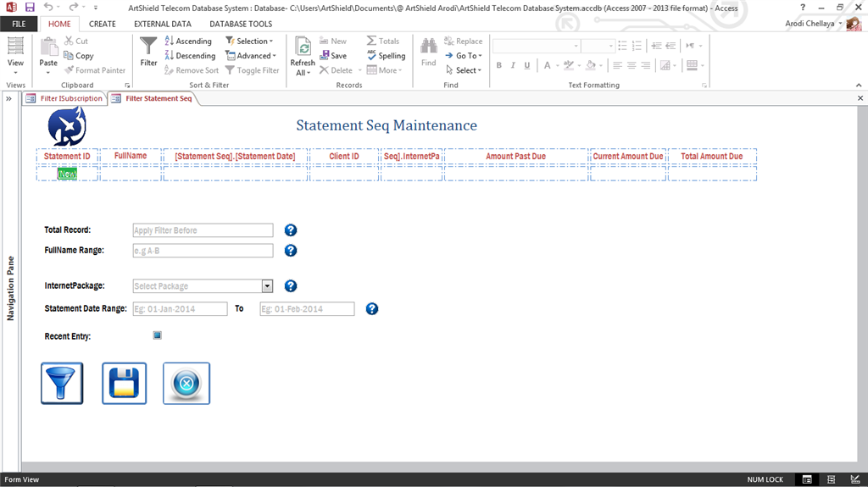This screenshot has width=868, height=487.
Task: Open the Select dropdown in Find group
Action: [x=464, y=70]
